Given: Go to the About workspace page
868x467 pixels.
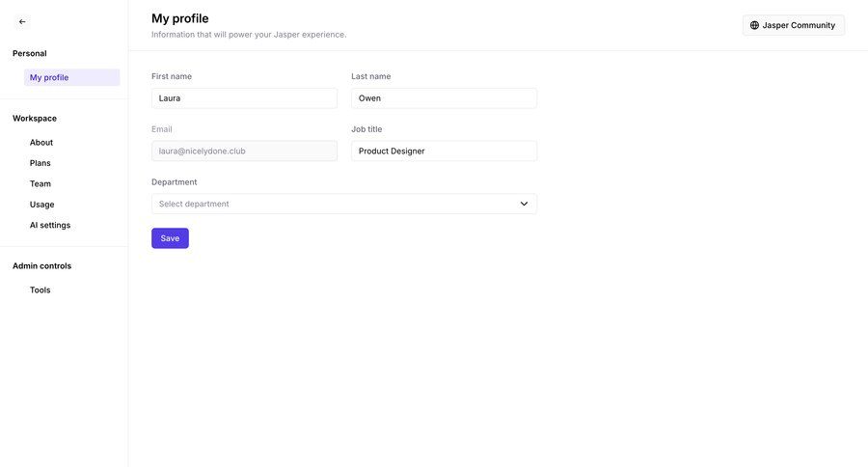Looking at the screenshot, I should click(41, 143).
